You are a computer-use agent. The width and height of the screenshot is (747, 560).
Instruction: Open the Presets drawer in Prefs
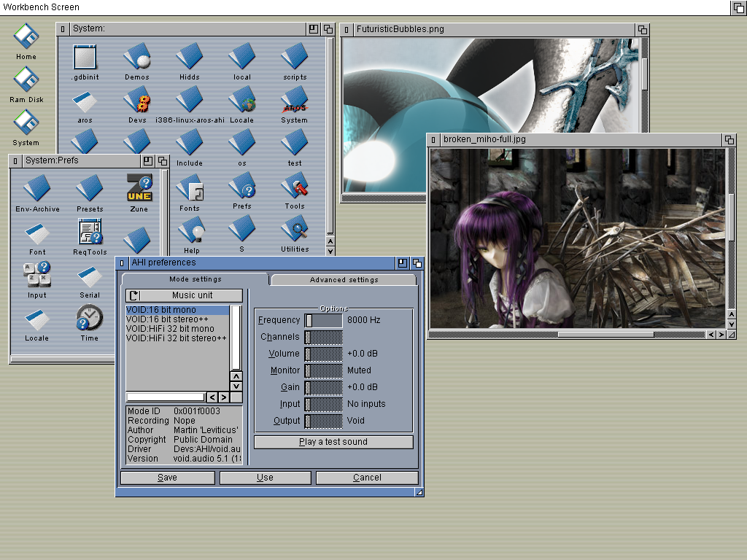click(x=90, y=188)
